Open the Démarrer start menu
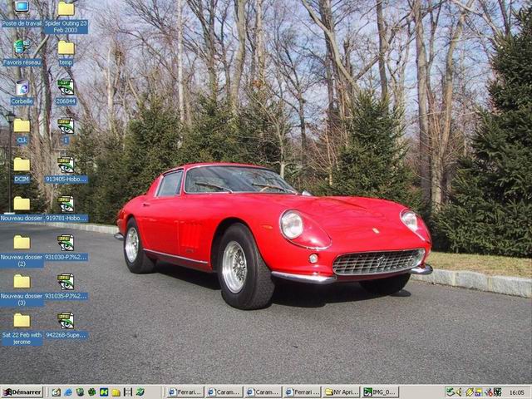 coord(22,392)
